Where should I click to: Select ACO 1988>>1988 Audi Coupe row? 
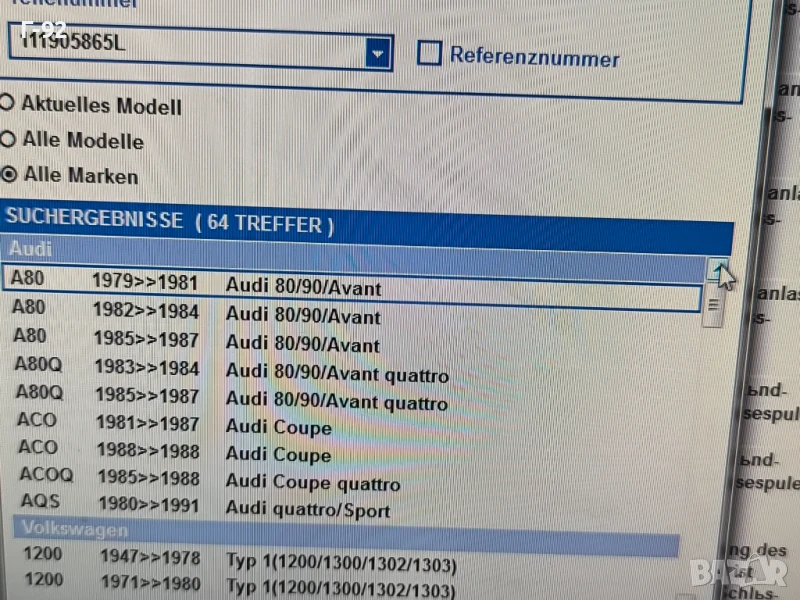[300, 452]
